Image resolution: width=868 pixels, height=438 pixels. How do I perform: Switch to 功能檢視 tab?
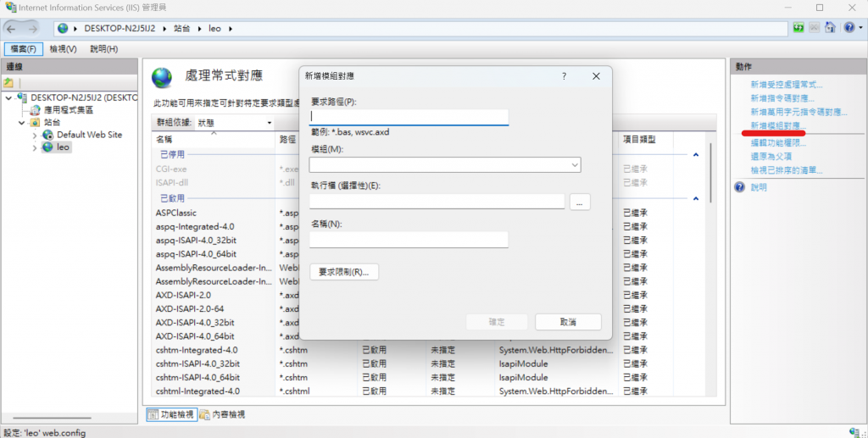tap(171, 414)
